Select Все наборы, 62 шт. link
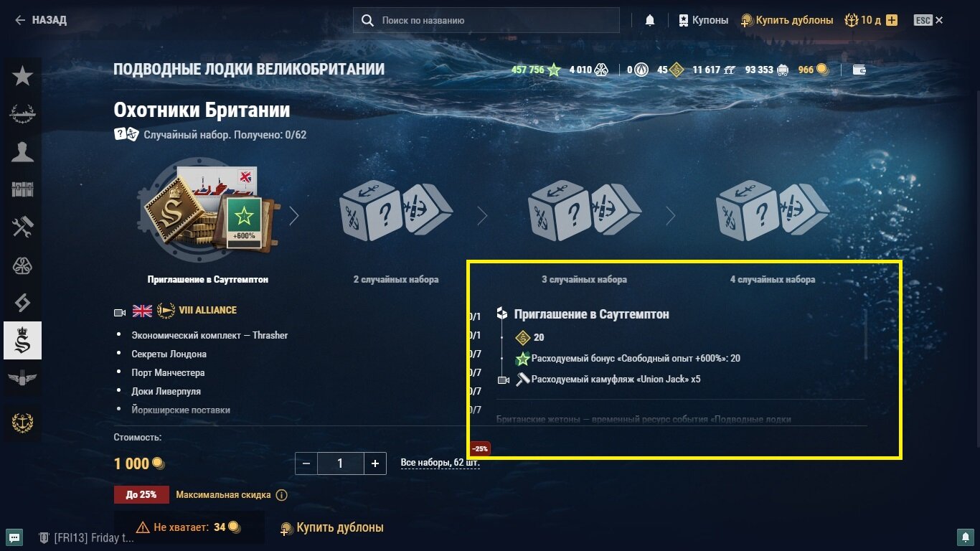 [440, 463]
